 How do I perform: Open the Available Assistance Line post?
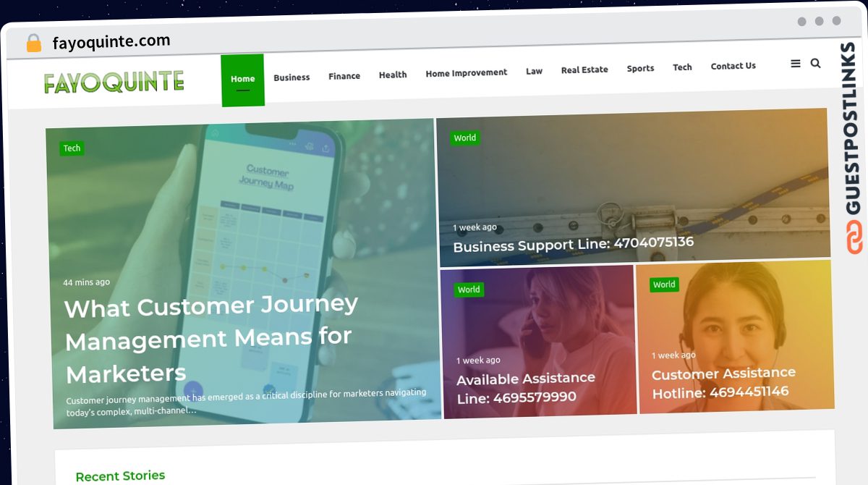[x=526, y=388]
